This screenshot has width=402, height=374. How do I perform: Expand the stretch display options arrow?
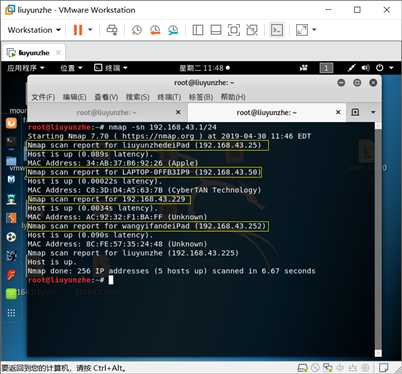[314, 30]
